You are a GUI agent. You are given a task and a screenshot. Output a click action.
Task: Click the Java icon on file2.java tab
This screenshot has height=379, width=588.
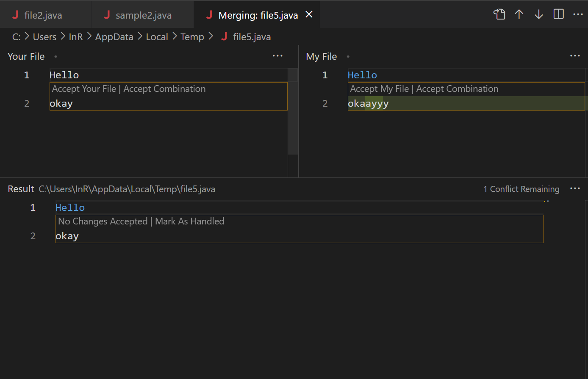point(15,15)
